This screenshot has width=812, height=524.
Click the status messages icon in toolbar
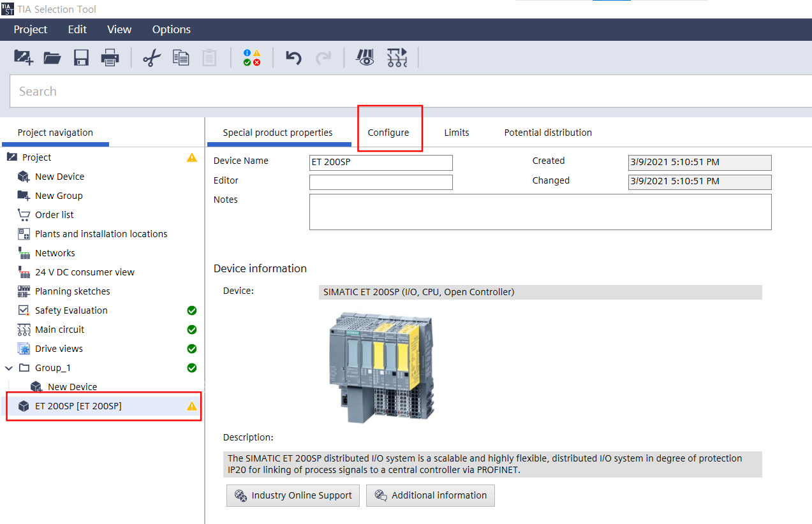[x=252, y=58]
